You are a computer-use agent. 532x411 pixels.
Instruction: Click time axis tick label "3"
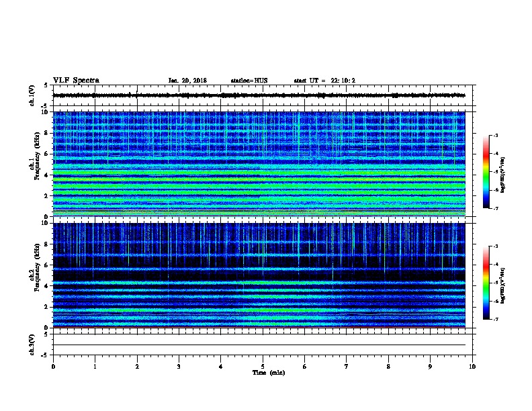179,367
